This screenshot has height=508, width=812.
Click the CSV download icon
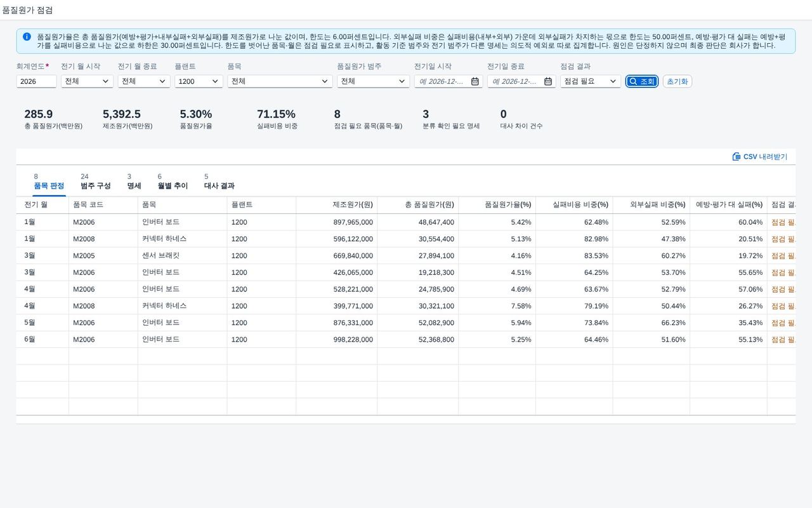coord(736,156)
